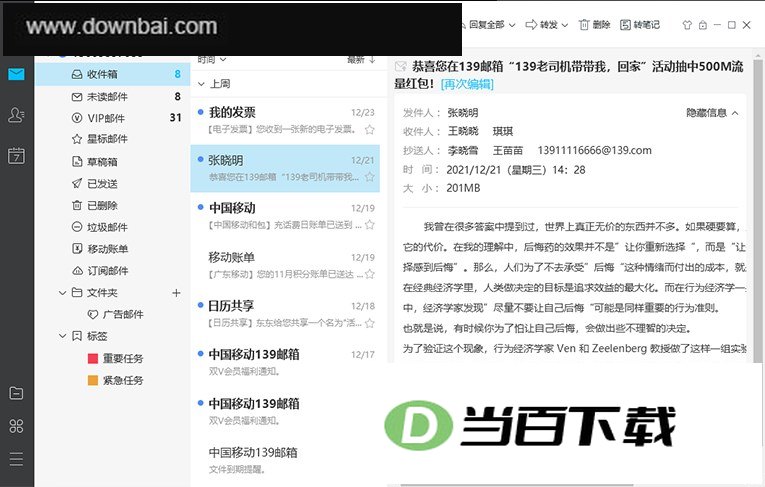Star the 中国移动 mail dated 12/19
This screenshot has height=487, width=765.
370,224
